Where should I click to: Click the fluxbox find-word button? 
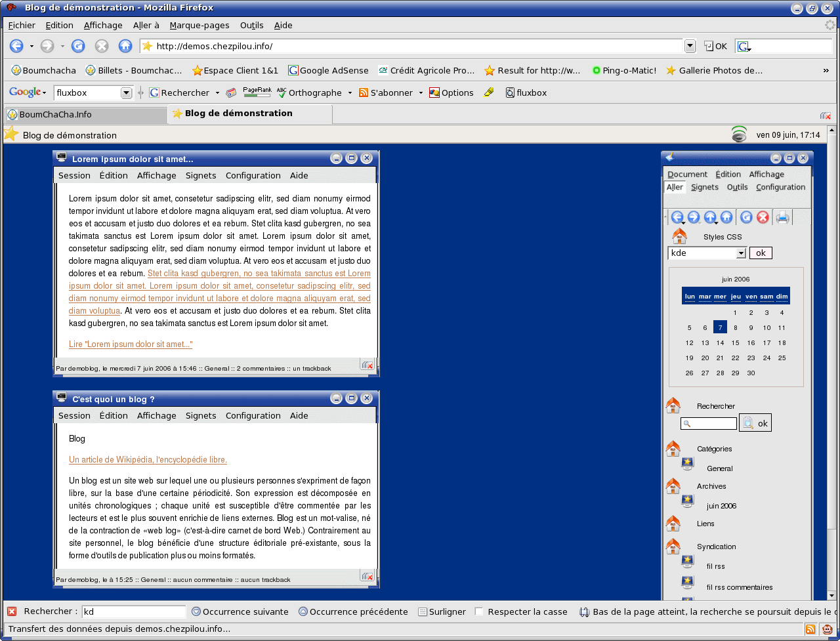coord(526,93)
